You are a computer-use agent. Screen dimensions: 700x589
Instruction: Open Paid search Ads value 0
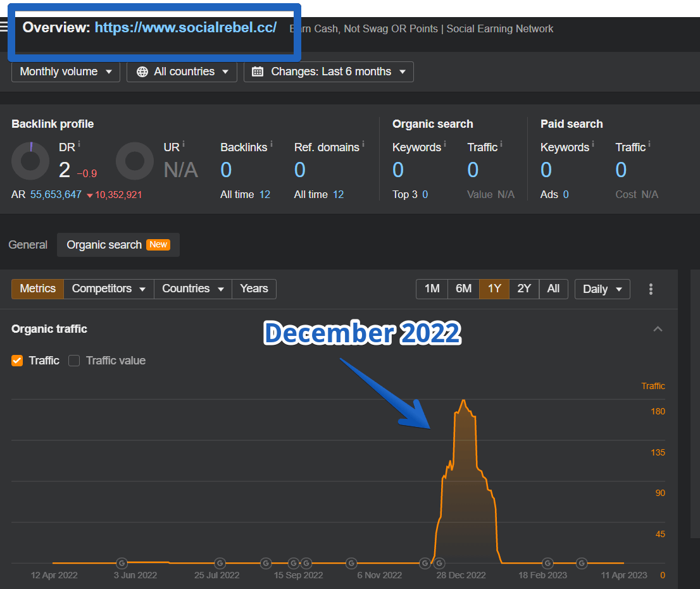pos(566,195)
